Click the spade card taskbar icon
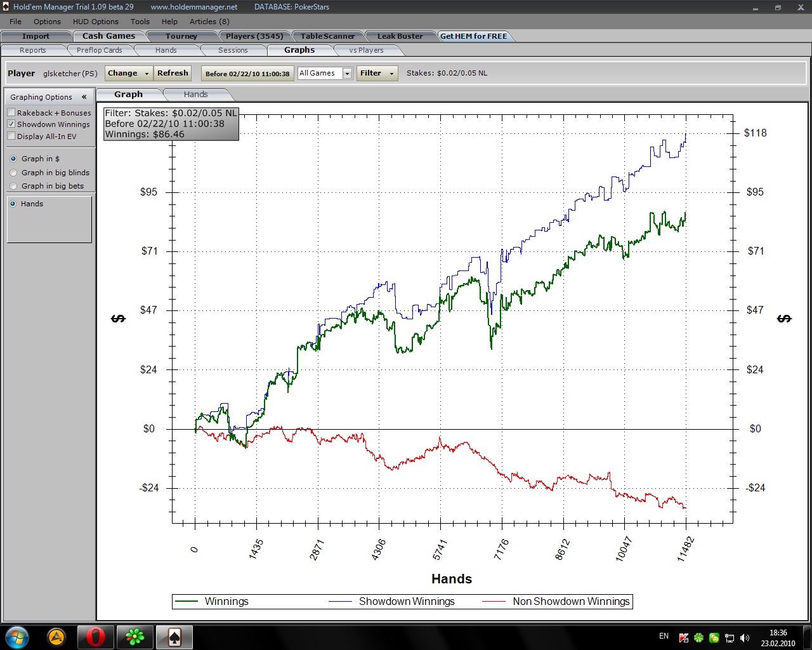This screenshot has height=650, width=812. point(174,637)
